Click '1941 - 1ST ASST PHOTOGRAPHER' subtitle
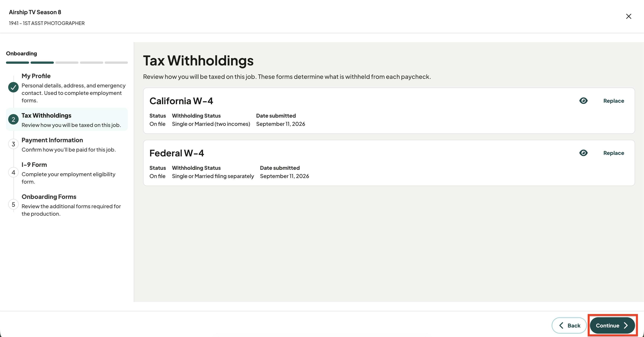The height and width of the screenshot is (337, 644). tap(47, 23)
